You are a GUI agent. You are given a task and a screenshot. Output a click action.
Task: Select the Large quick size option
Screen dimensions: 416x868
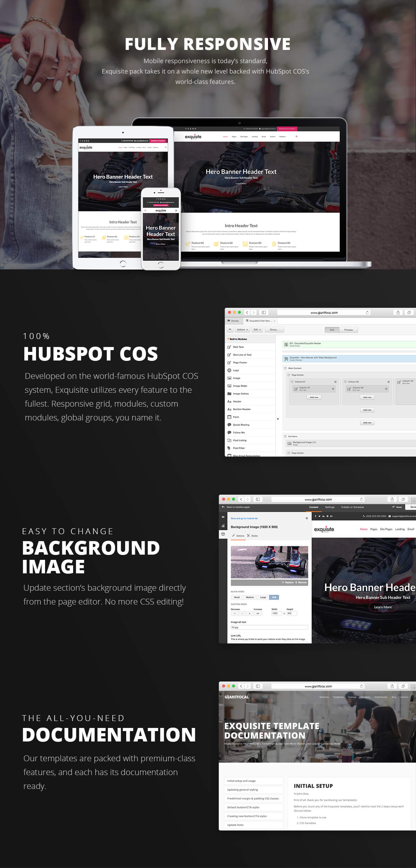coord(263,597)
